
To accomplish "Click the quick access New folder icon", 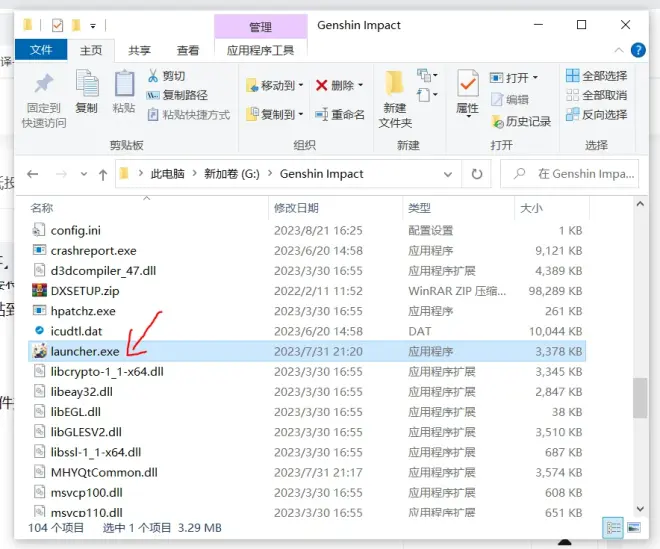I will point(76,25).
